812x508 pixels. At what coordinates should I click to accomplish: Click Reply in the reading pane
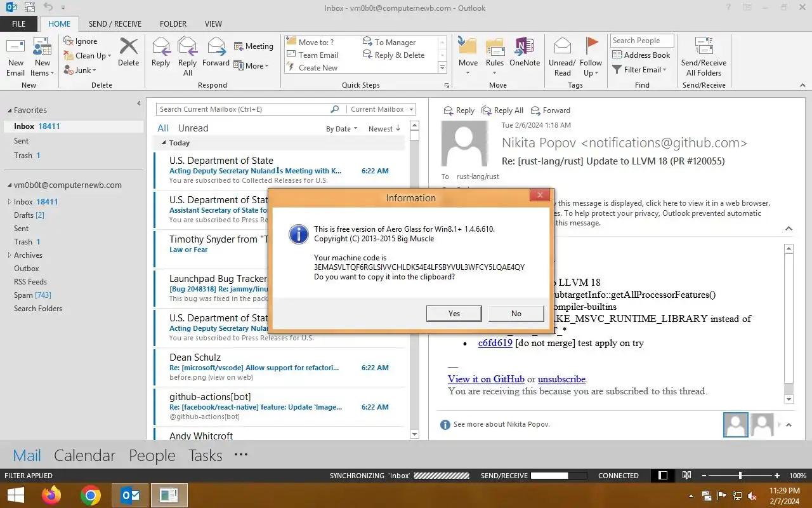tap(459, 110)
